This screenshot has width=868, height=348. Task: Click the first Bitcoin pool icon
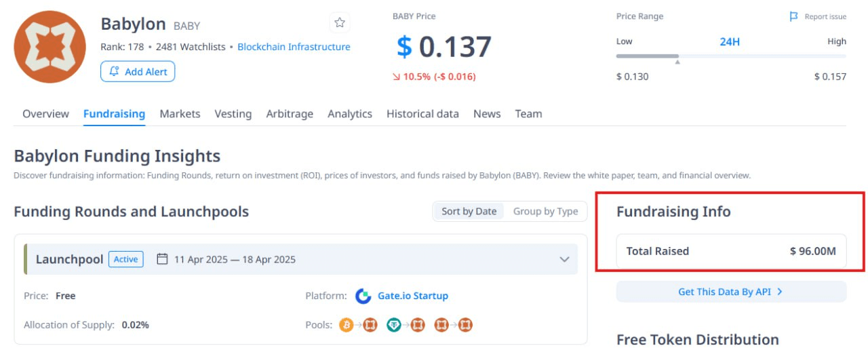[x=346, y=325]
